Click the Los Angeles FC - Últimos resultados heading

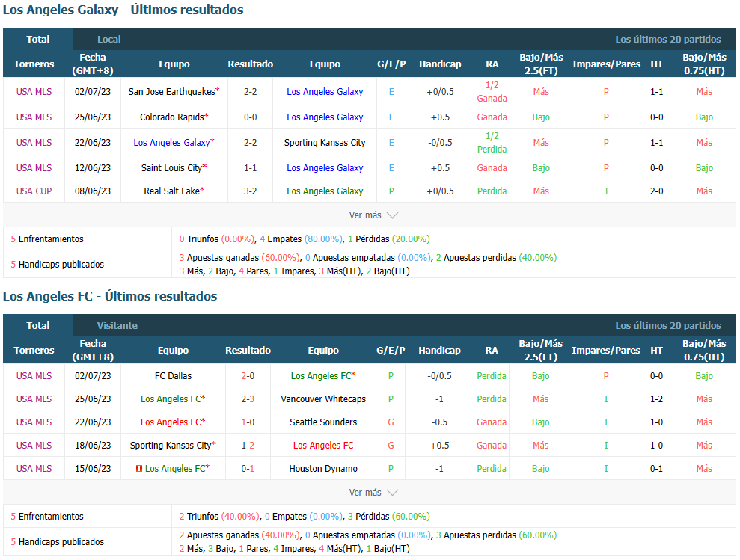(110, 296)
